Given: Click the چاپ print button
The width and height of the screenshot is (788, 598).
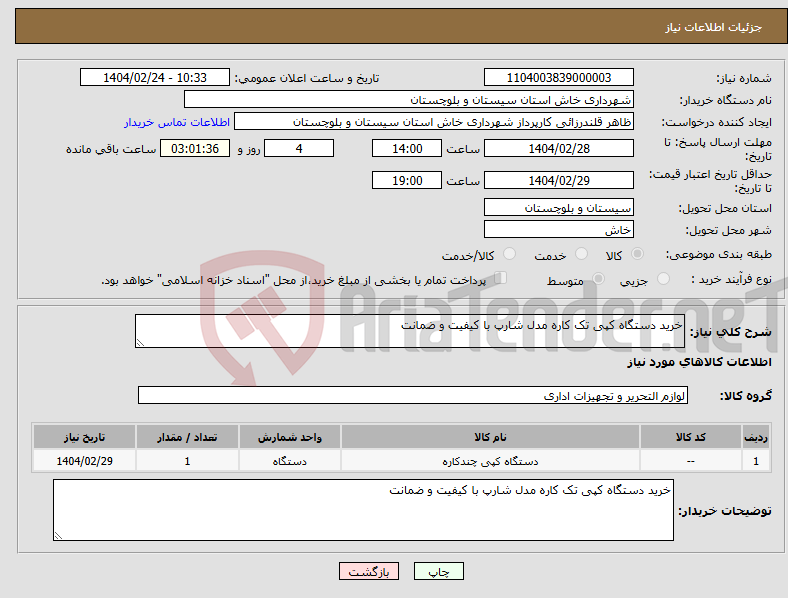Looking at the screenshot, I should coord(439,571).
